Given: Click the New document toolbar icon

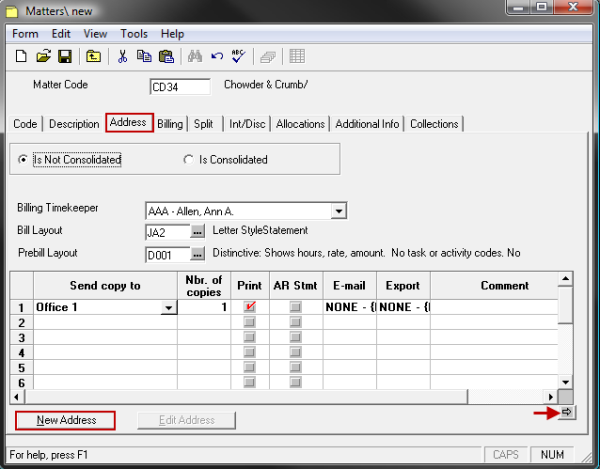Looking at the screenshot, I should pyautogui.click(x=21, y=56).
